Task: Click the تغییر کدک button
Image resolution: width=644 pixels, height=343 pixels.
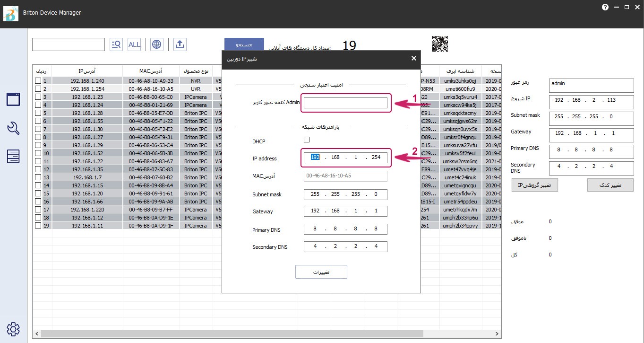Action: click(x=610, y=185)
